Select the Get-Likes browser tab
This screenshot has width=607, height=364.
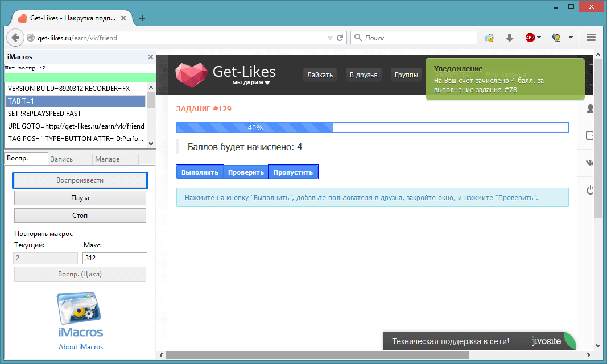coord(72,18)
